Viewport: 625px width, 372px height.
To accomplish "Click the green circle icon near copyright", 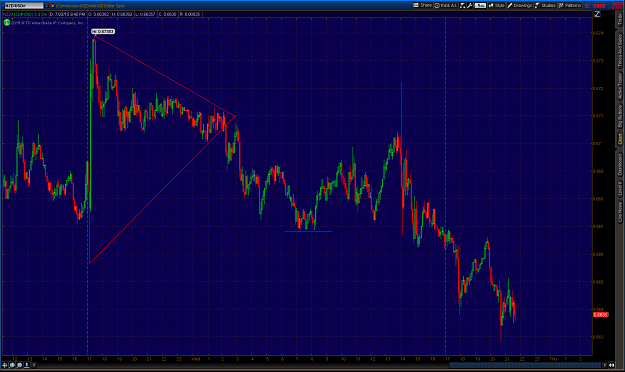I will (7, 22).
